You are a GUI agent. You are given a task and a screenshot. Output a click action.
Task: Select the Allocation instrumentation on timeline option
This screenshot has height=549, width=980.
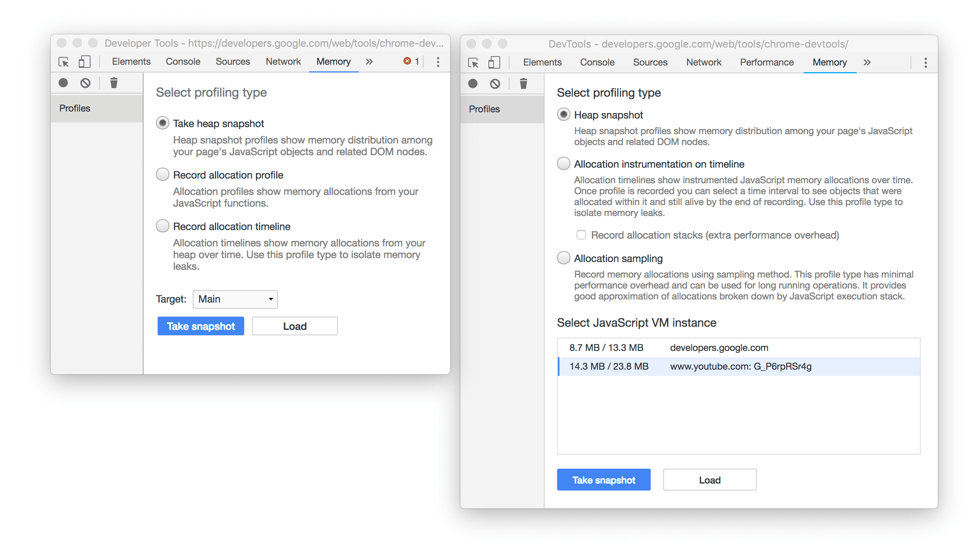pos(563,163)
